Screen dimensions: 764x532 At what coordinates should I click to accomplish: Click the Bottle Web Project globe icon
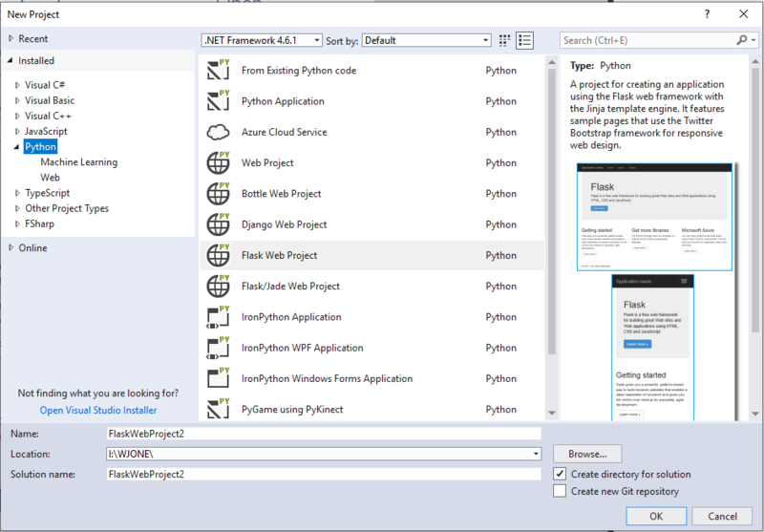click(x=219, y=193)
